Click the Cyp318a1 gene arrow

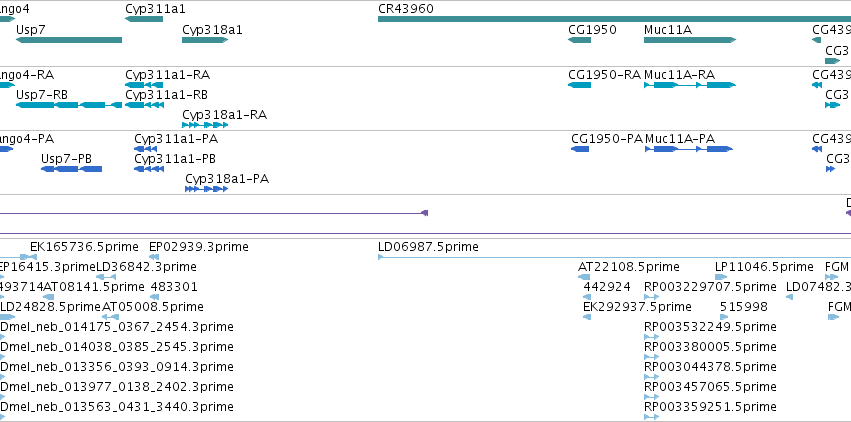[x=205, y=40]
